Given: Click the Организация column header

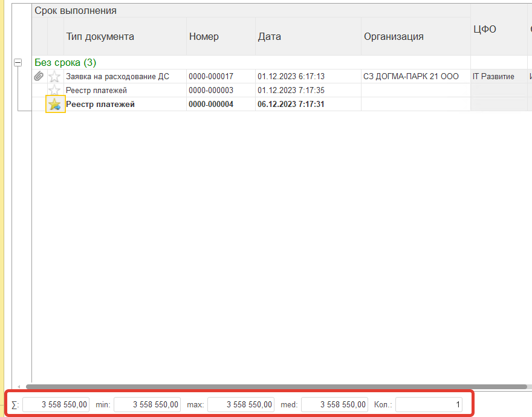Looking at the screenshot, I should tap(394, 36).
